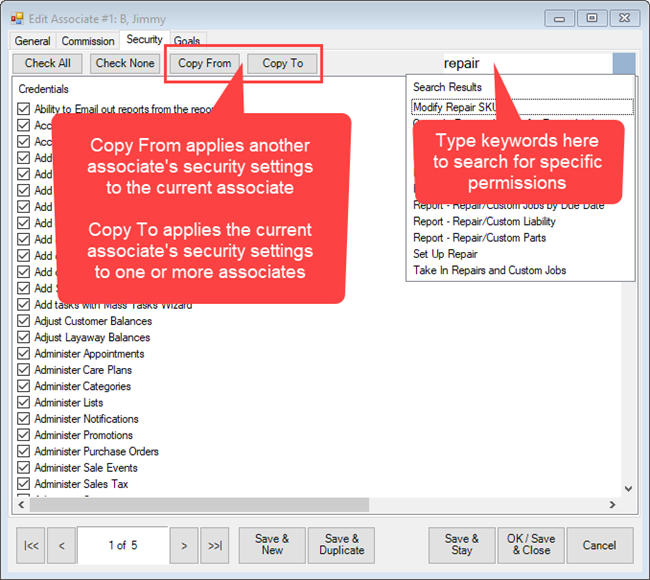Uncheck Administer Care Plans permission
Image resolution: width=650 pixels, height=580 pixels.
24,370
